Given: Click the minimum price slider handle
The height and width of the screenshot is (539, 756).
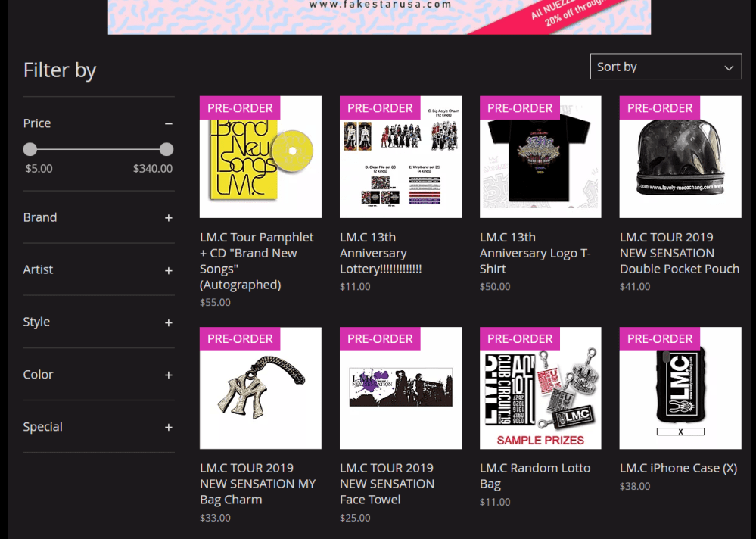Looking at the screenshot, I should tap(30, 149).
